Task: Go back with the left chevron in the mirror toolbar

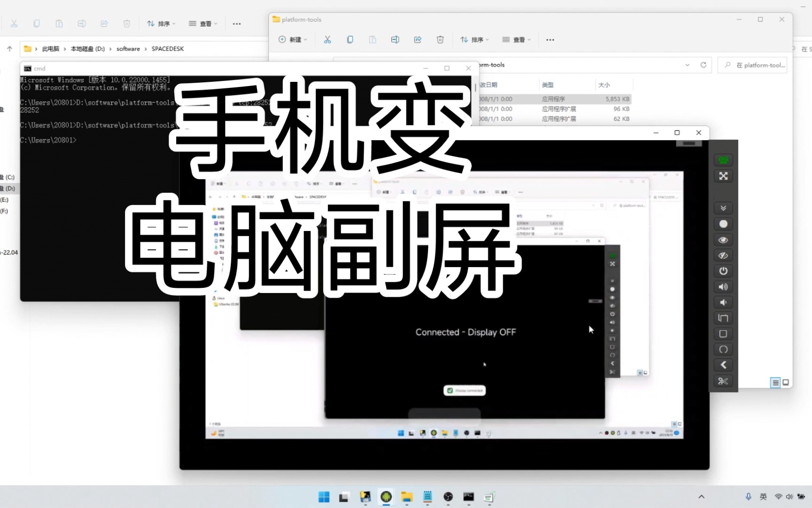Action: (723, 365)
